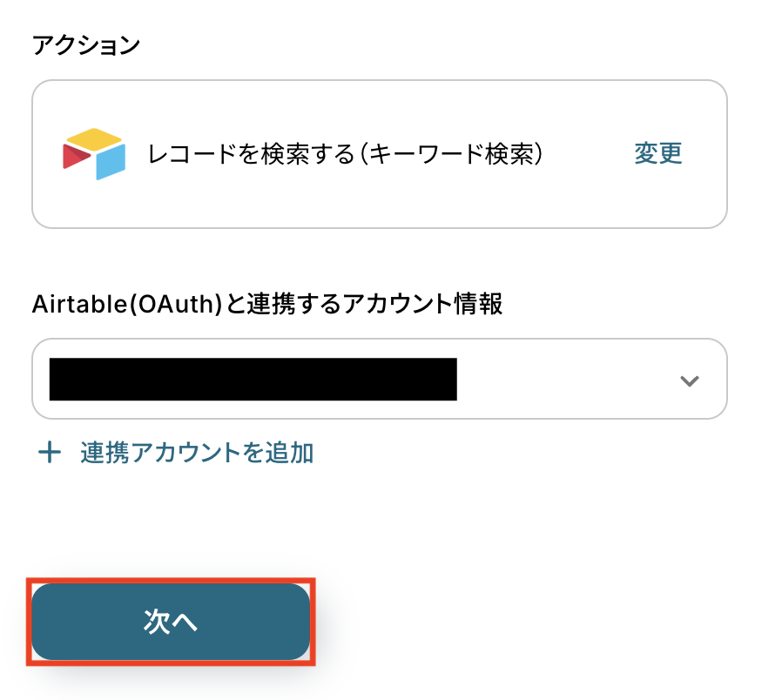Click the plus icon for adding account
This screenshot has height=700, width=782.
[50, 453]
